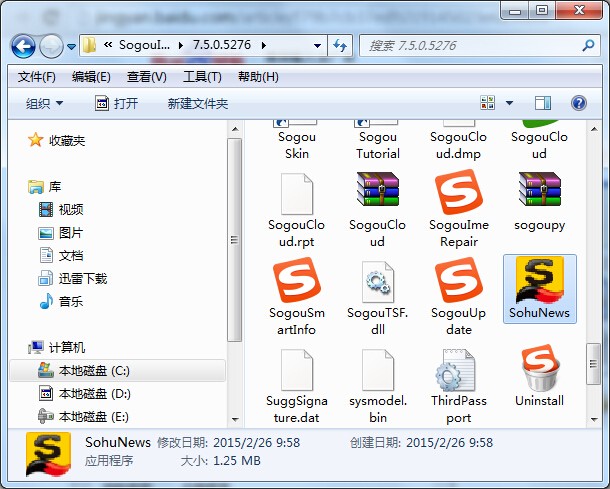Click the 7.5.0.5276 breadcrumb segment
Viewport: 610px width, 489px height.
[x=222, y=45]
